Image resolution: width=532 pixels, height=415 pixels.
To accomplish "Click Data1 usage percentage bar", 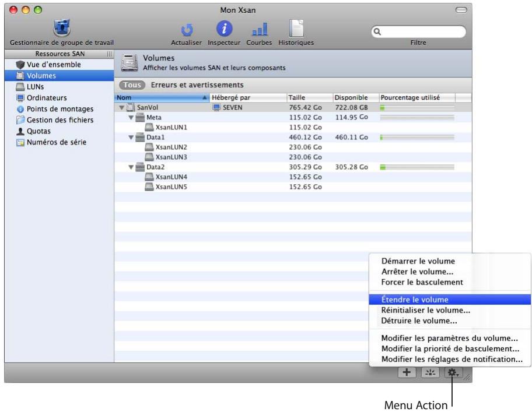I will (417, 138).
